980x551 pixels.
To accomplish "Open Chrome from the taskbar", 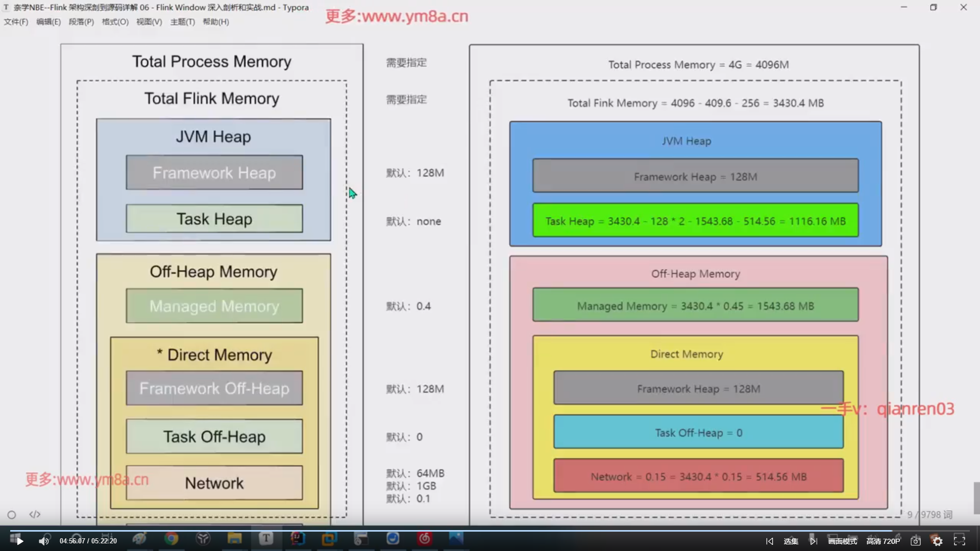I will [x=171, y=539].
